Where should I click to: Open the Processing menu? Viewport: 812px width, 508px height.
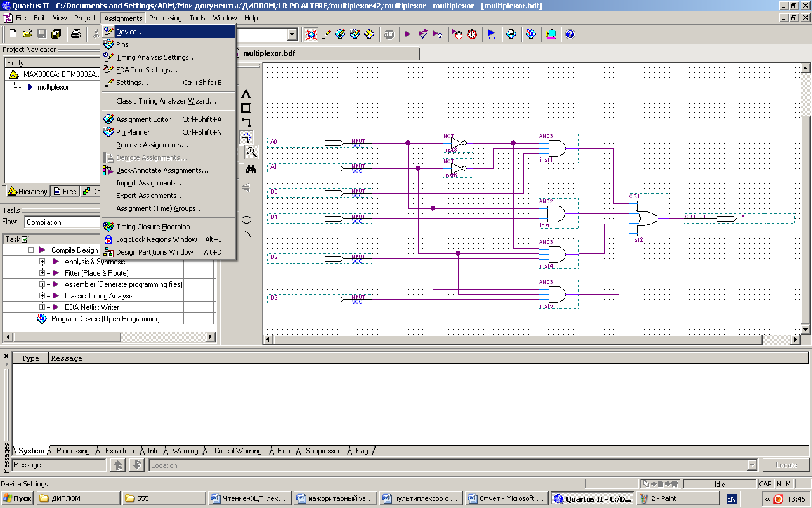[x=165, y=18]
